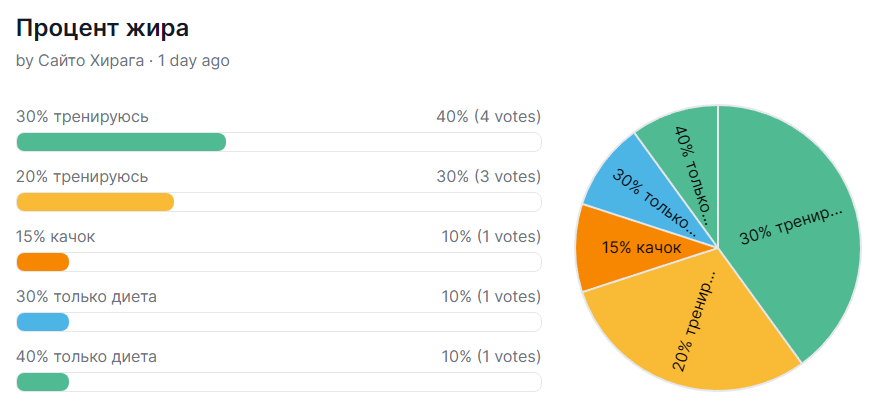Click the orange progress bar for 15% качок
Image resolution: width=870 pixels, height=406 pixels.
click(43, 262)
